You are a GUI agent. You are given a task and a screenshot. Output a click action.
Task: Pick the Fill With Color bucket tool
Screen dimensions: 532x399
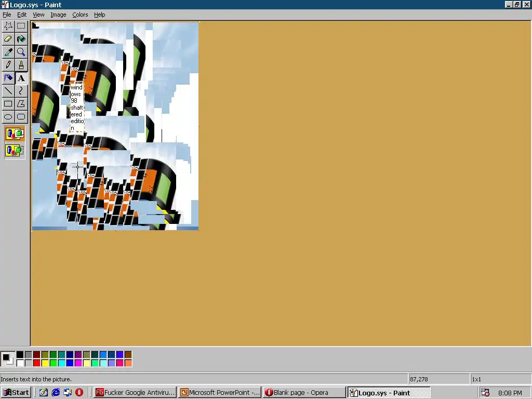click(x=21, y=38)
